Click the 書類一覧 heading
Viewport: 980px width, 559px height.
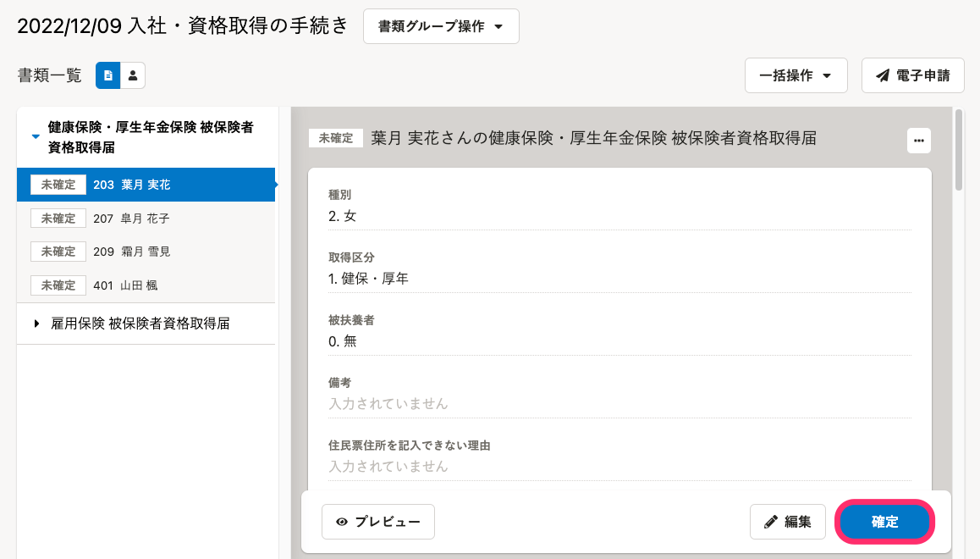[x=49, y=75]
